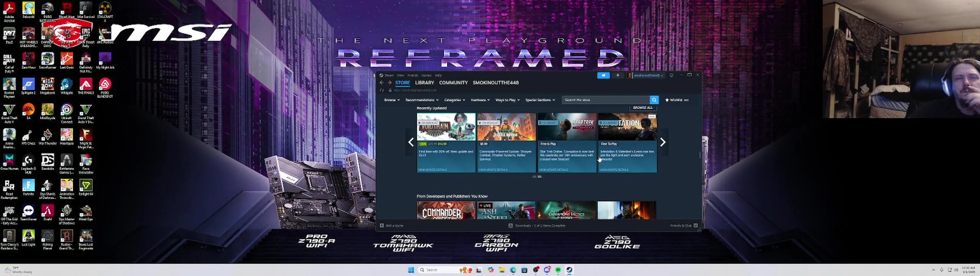Click the lock icon beside the store URL
Screen dimensions: 980x276
tap(390, 90)
